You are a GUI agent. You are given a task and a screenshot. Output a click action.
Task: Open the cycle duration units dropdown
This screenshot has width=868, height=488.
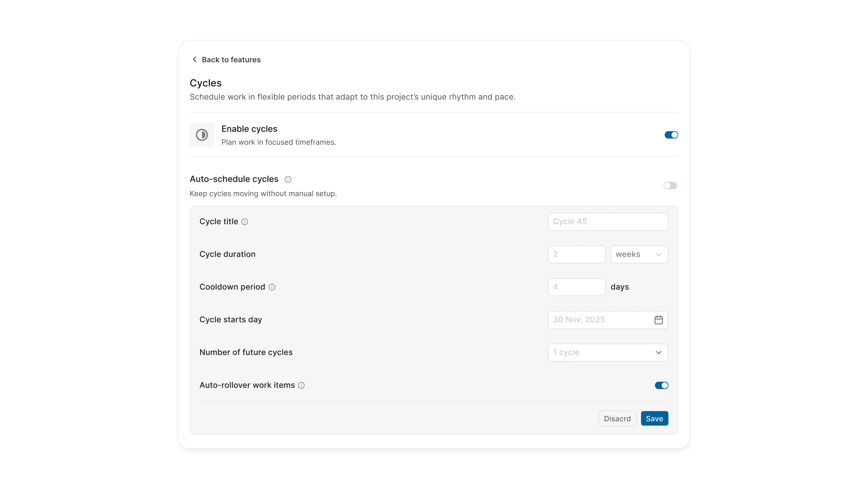click(639, 254)
